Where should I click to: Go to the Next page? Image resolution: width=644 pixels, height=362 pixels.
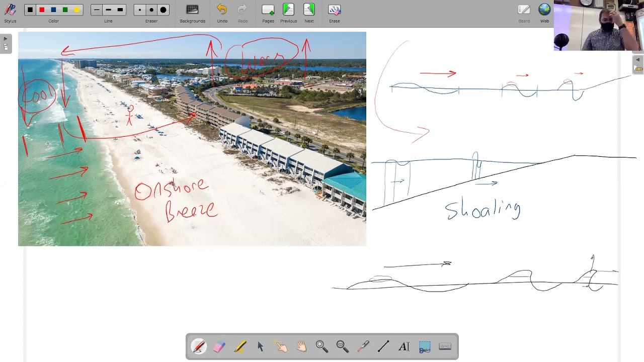pyautogui.click(x=309, y=13)
